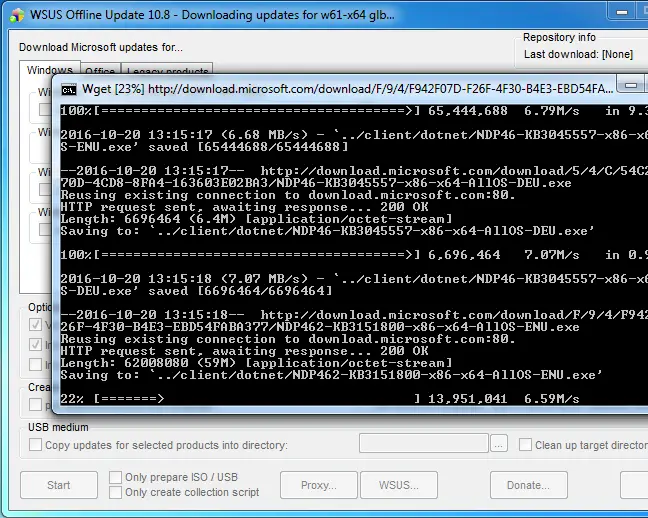
Task: Click the 'S-ENU.exe' saved [65444688/65444688] line
Action: click(204, 147)
